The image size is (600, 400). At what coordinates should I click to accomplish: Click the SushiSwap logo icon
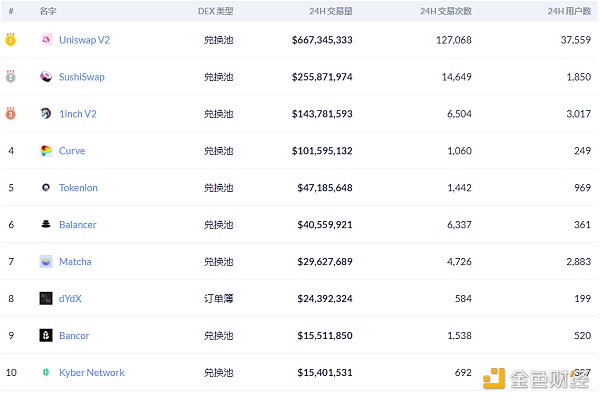[46, 77]
